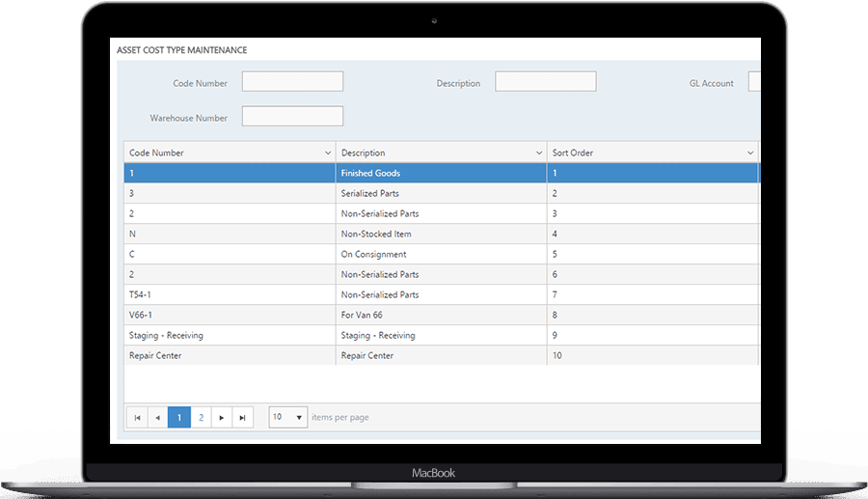The width and height of the screenshot is (868, 499).
Task: Focus the Description text field
Action: click(x=545, y=82)
